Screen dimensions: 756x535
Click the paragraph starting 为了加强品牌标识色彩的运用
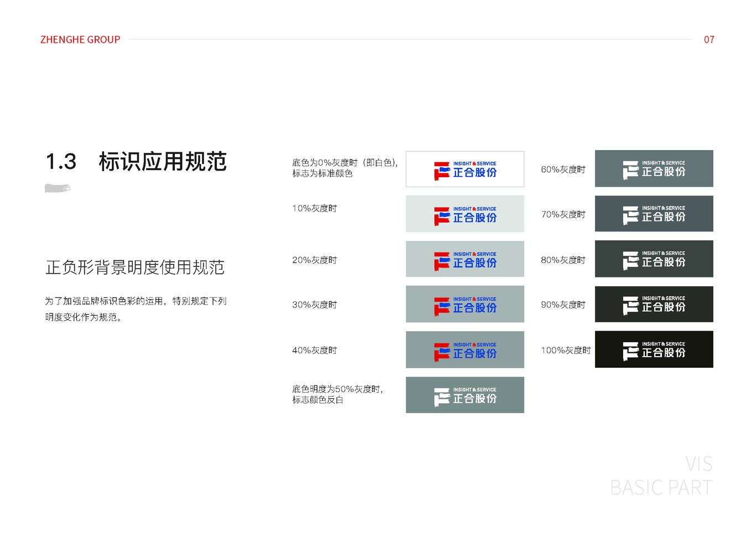coord(136,308)
